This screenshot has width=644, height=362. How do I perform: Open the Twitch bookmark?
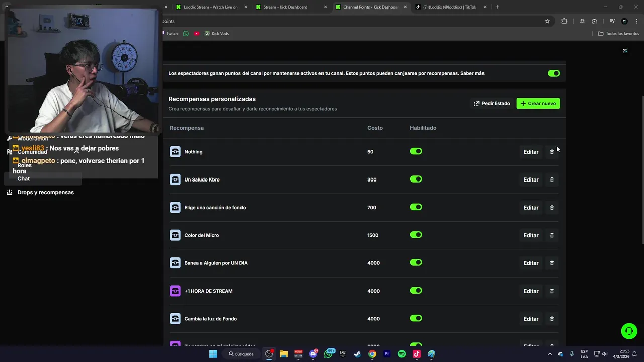coord(170,34)
